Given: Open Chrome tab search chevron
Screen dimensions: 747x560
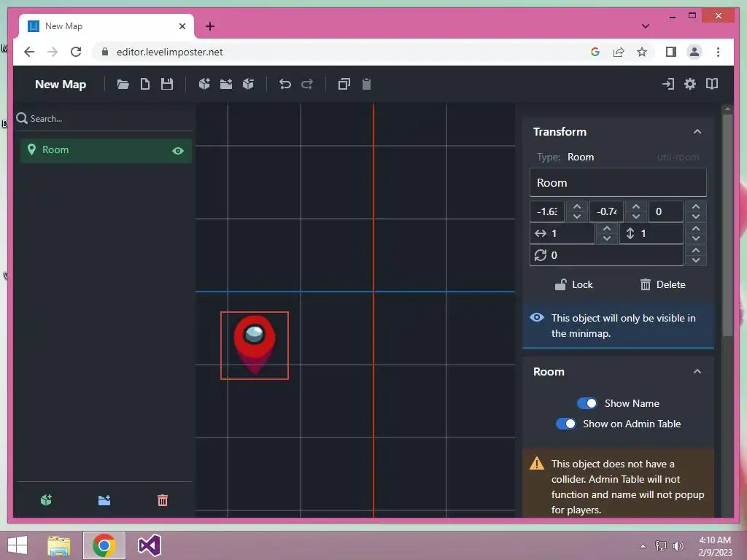Looking at the screenshot, I should click(x=646, y=26).
